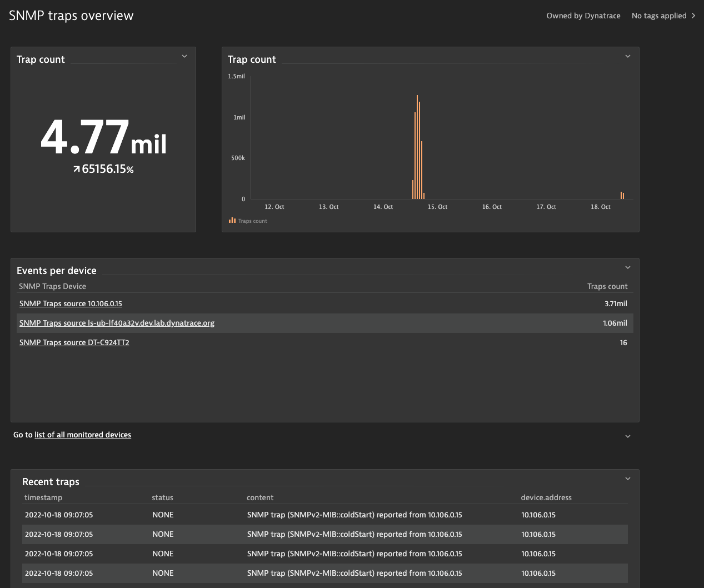This screenshot has height=588, width=704.
Task: Select the device.address column header
Action: pos(546,497)
